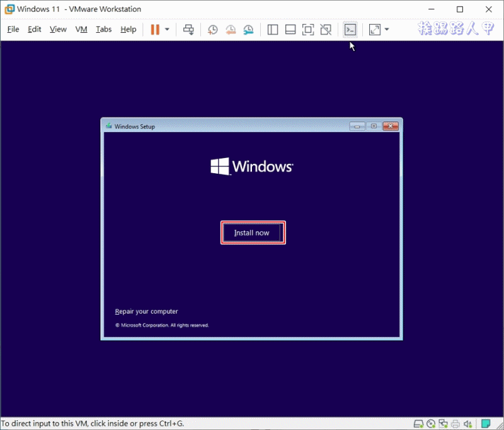Viewport: 504px width, 430px height.
Task: Click the network adapter icon in the status bar
Action: 444,423
